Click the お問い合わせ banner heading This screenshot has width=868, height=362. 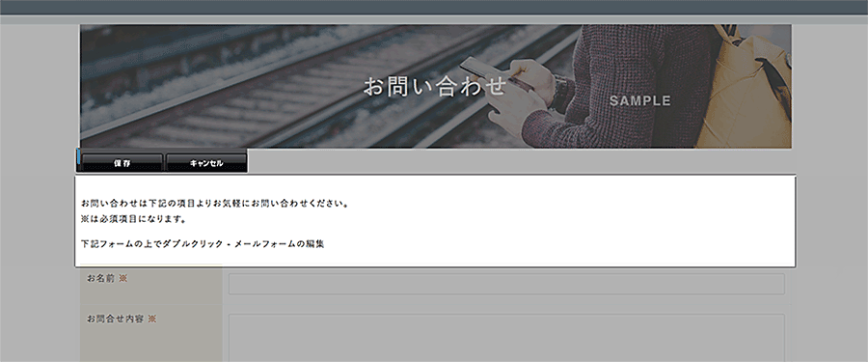click(x=435, y=87)
